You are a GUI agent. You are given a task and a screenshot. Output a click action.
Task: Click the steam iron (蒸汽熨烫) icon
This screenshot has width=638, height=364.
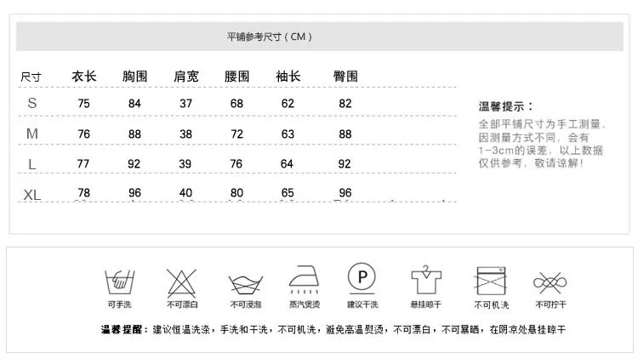304,280
